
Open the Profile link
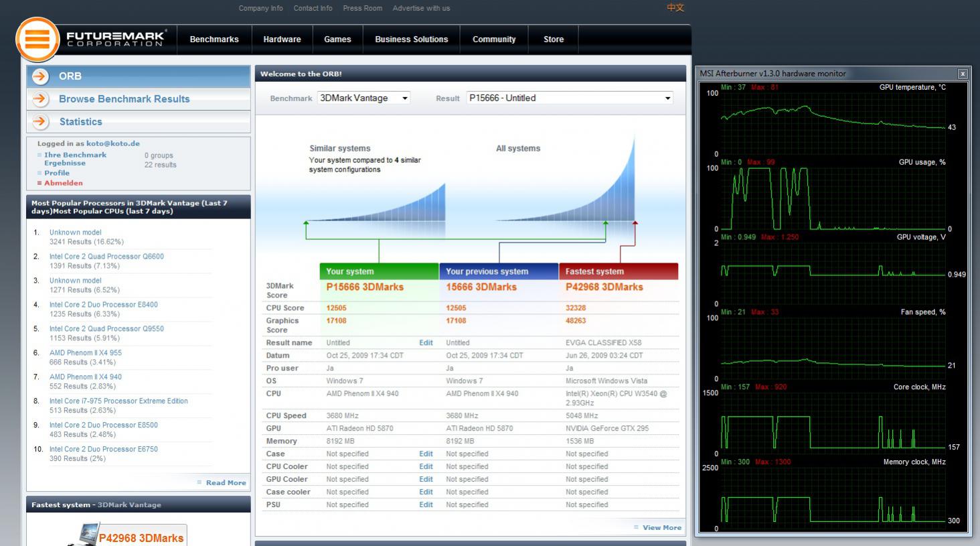[57, 173]
